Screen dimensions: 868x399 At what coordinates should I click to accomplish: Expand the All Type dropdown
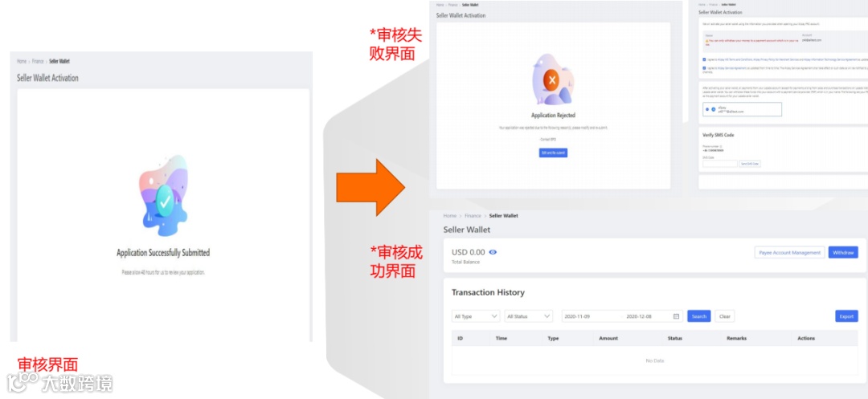pyautogui.click(x=476, y=316)
